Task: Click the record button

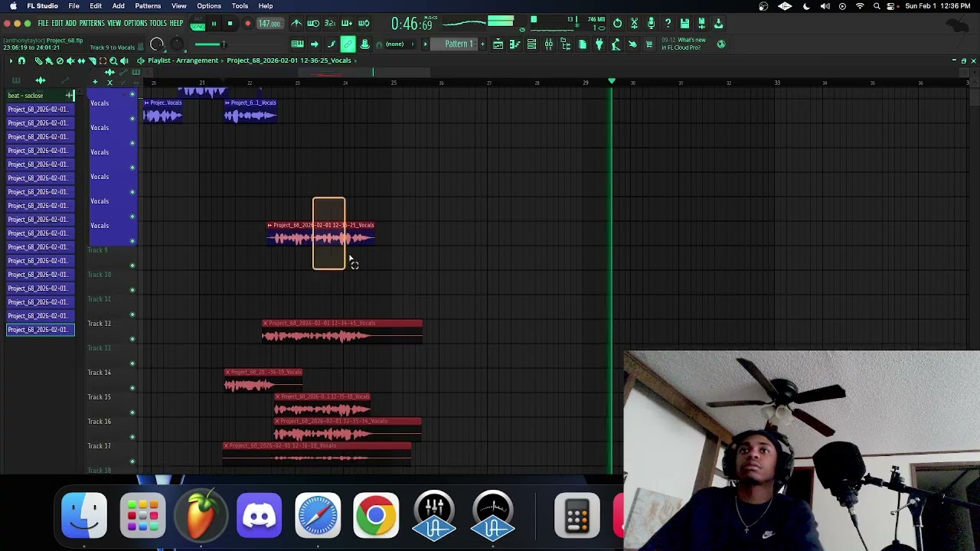Action: click(x=247, y=24)
